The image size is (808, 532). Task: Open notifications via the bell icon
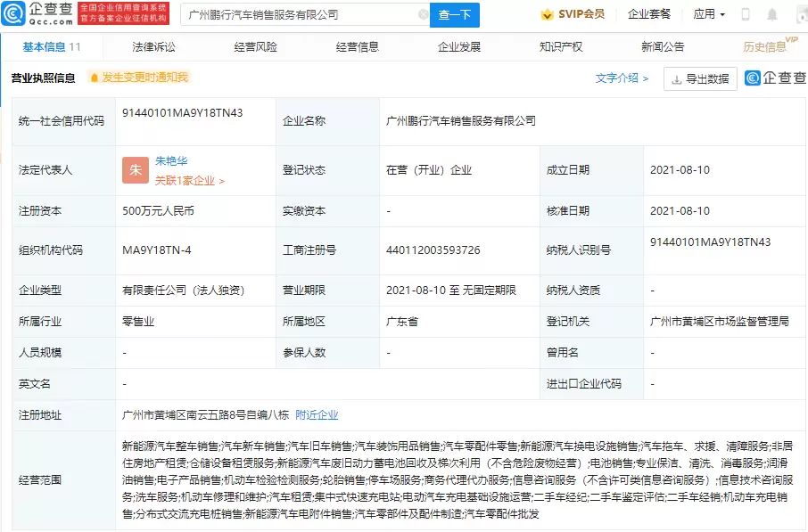[x=771, y=14]
